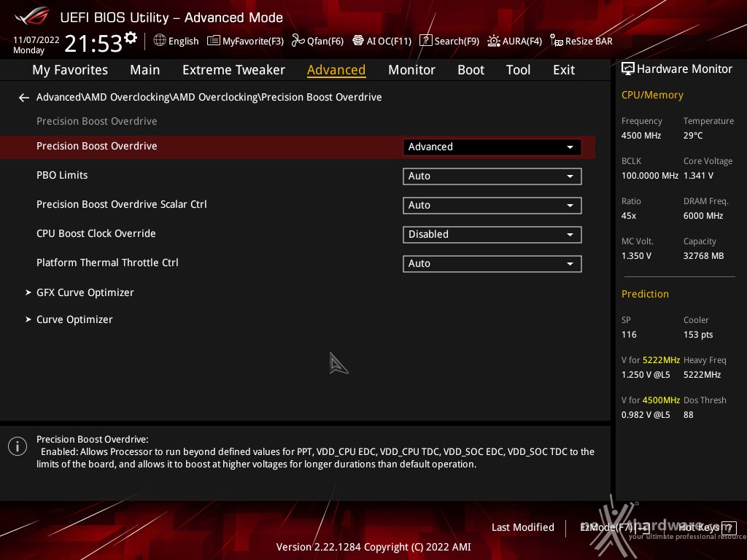Click the Hot Keys question mark icon
747x560 pixels.
729,528
